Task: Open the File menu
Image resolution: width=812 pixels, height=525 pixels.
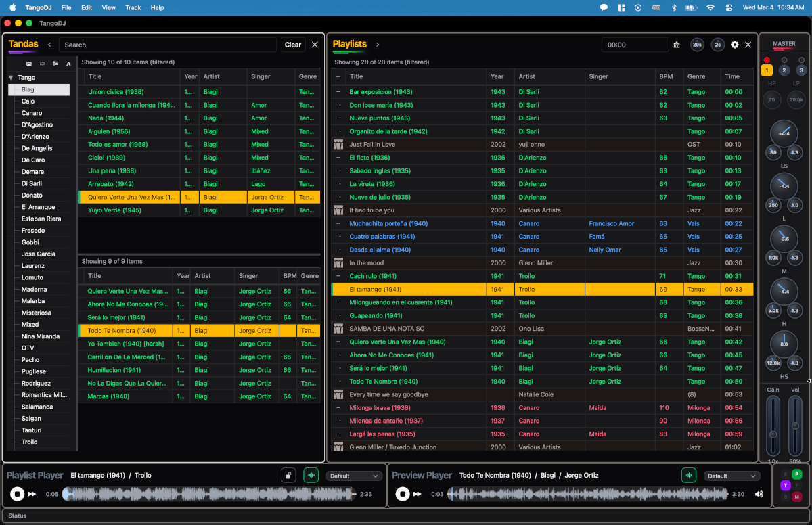Action: pyautogui.click(x=66, y=7)
